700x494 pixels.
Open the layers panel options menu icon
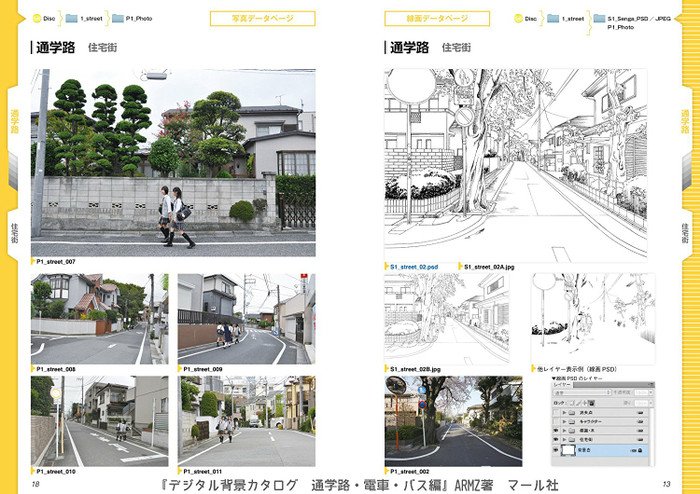click(651, 384)
